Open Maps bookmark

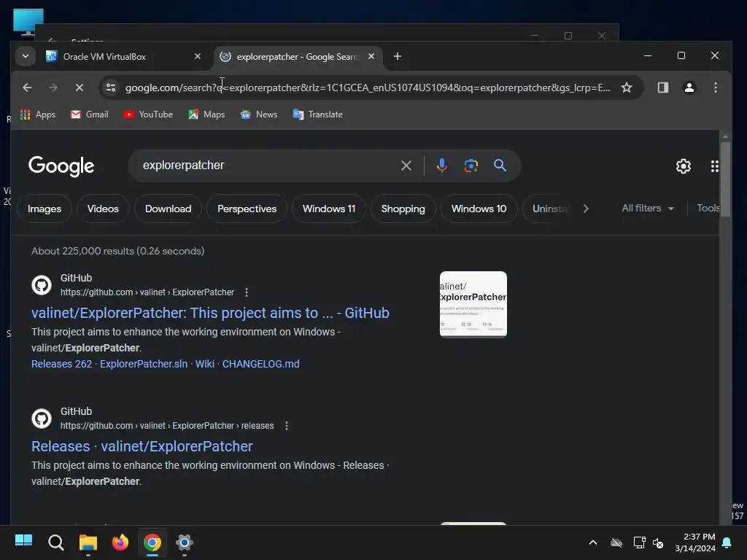pos(206,114)
